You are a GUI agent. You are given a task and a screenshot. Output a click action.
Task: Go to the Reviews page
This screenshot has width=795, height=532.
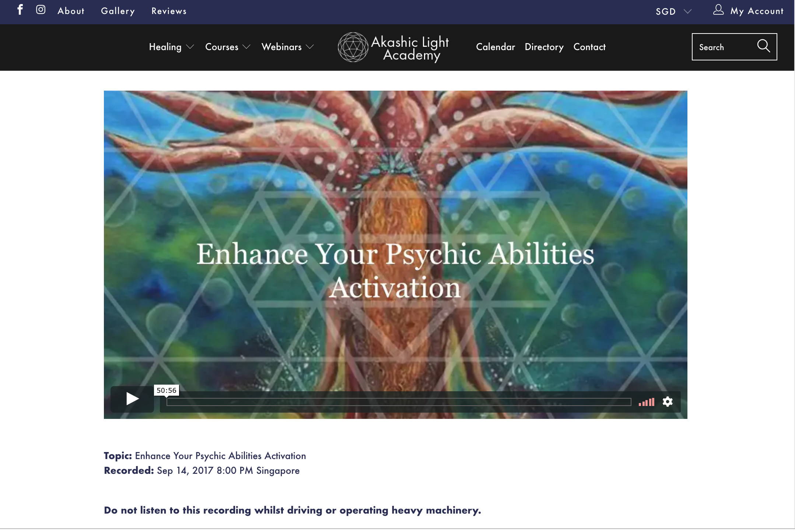point(169,11)
